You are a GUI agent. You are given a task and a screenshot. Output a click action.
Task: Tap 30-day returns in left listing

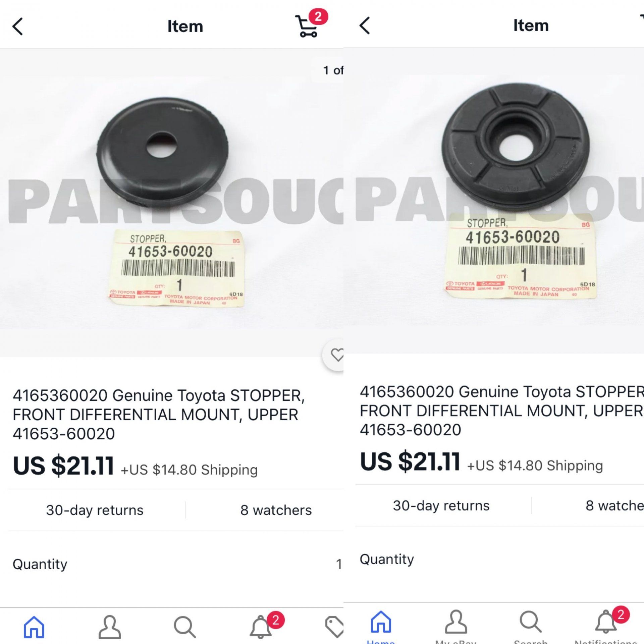point(95,510)
